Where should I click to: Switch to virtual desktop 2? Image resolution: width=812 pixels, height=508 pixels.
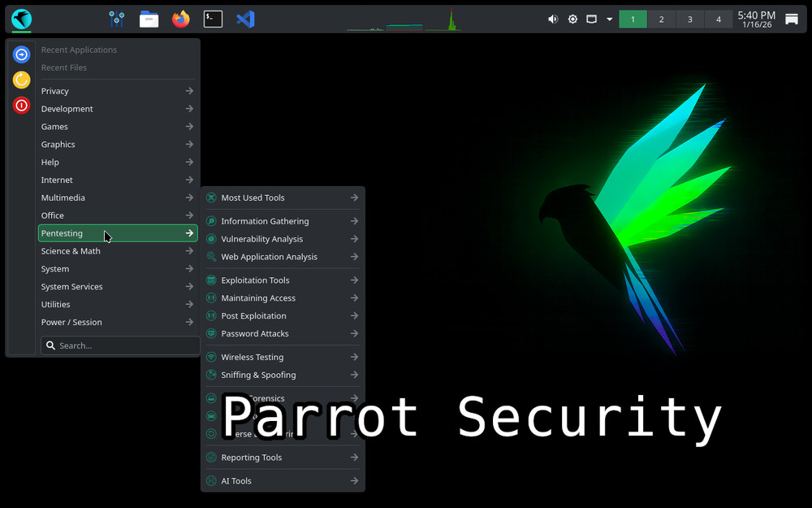point(661,20)
